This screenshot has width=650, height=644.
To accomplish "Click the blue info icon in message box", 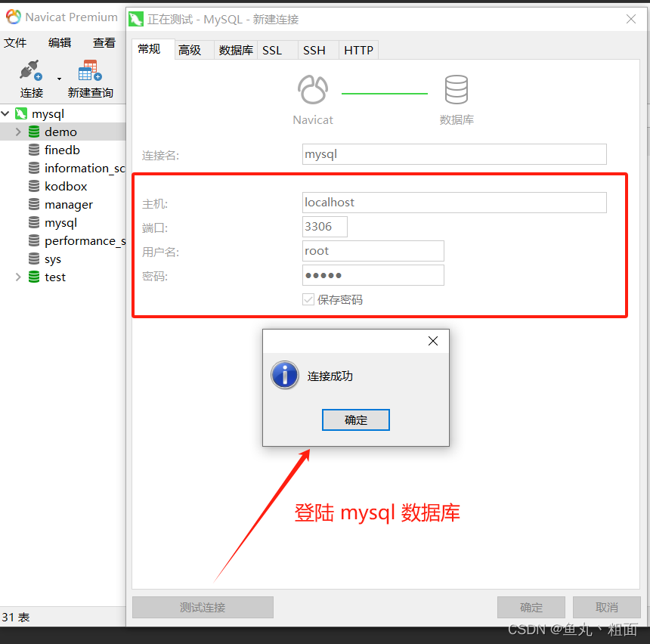I will pos(285,375).
